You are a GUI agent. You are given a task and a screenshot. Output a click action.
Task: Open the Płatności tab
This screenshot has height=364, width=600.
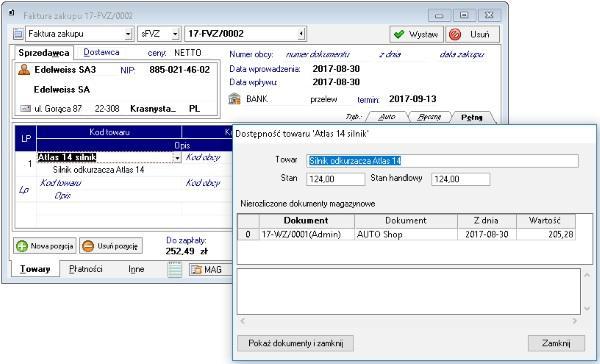(x=86, y=269)
